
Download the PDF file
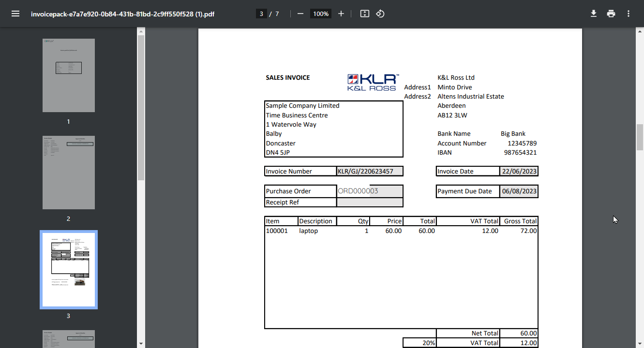[594, 14]
